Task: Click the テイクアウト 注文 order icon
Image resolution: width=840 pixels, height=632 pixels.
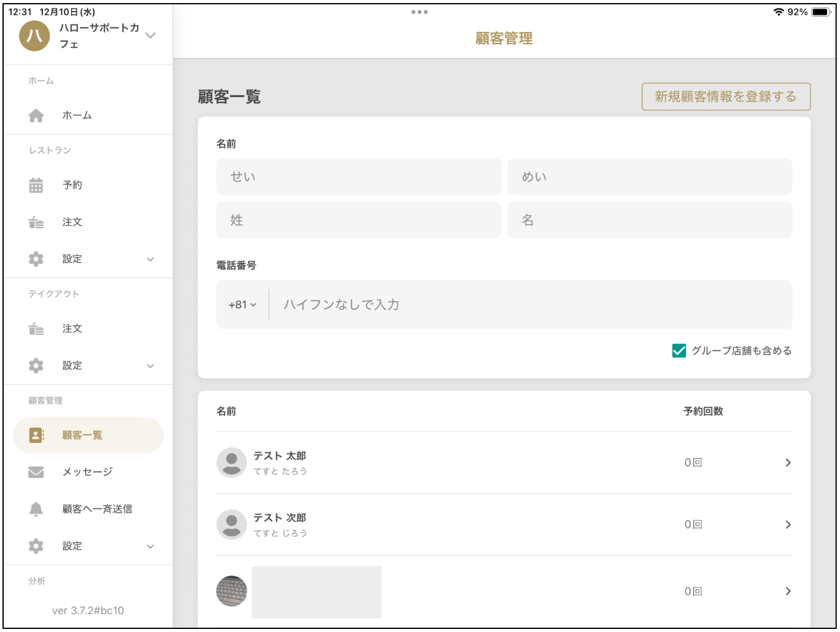Action: click(35, 328)
